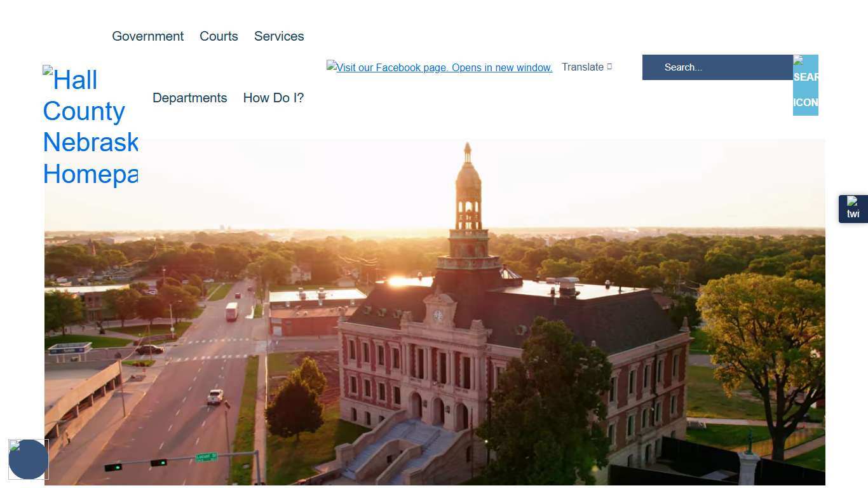
Task: Open the Twitter side tab widget
Action: pyautogui.click(x=853, y=208)
